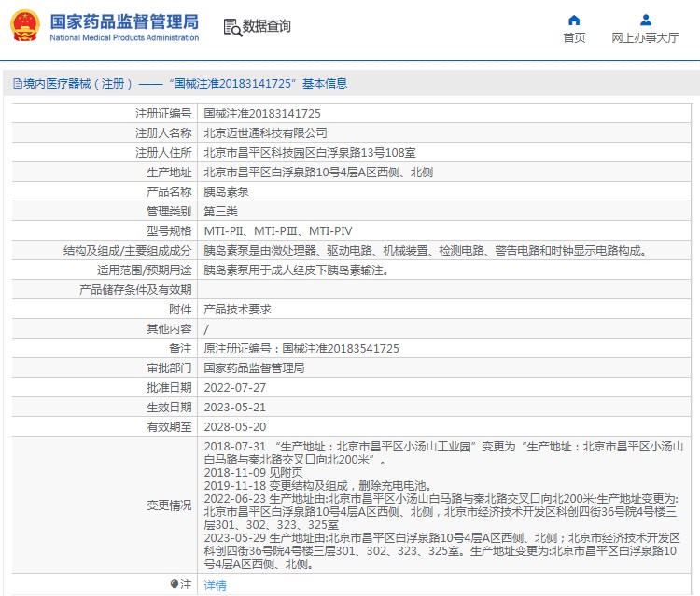Click the document icon before 境内医疗器械
The width and height of the screenshot is (700, 596).
tap(18, 83)
